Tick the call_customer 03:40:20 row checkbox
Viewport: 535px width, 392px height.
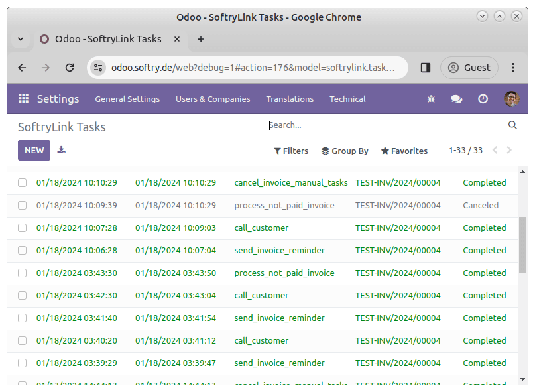(x=22, y=340)
